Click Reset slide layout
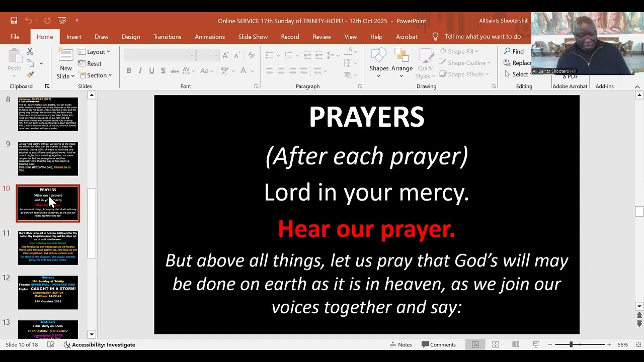 pyautogui.click(x=90, y=63)
